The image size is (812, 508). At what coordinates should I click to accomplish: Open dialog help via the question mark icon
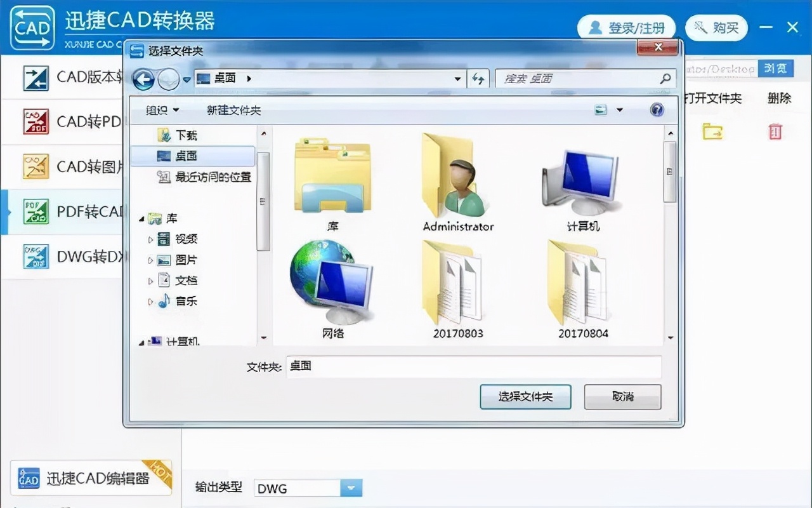tap(657, 109)
